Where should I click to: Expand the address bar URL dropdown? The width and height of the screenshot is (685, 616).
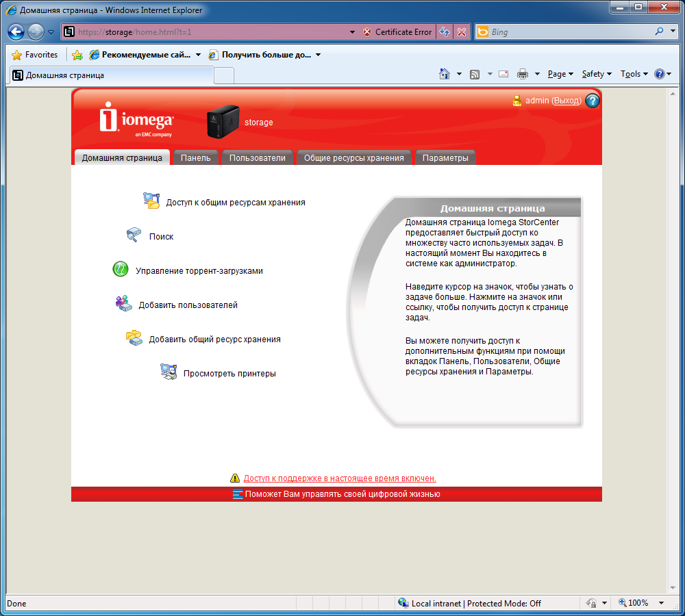click(352, 32)
